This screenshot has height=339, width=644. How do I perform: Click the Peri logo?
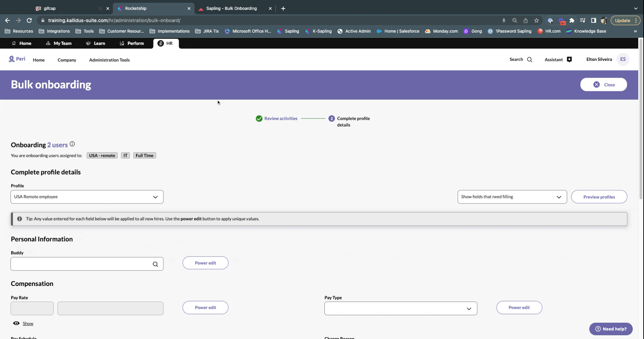pyautogui.click(x=17, y=59)
